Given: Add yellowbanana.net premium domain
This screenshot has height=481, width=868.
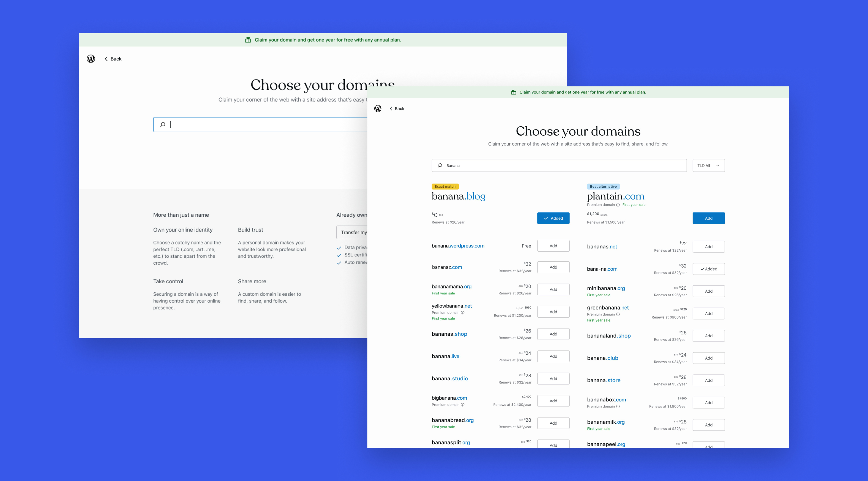Looking at the screenshot, I should pos(553,312).
